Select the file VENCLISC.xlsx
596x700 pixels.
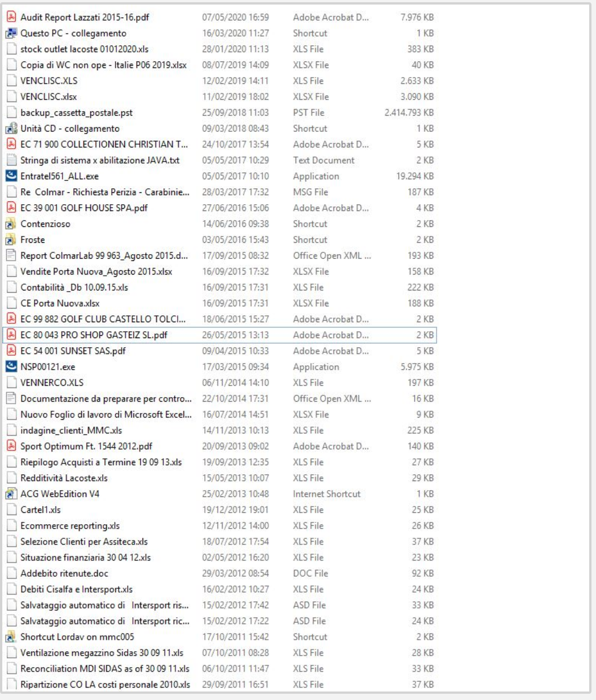[x=49, y=96]
